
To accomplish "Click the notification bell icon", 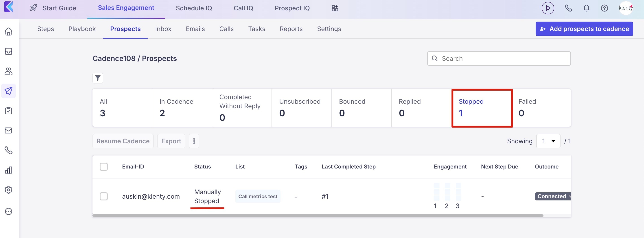I will pos(586,8).
